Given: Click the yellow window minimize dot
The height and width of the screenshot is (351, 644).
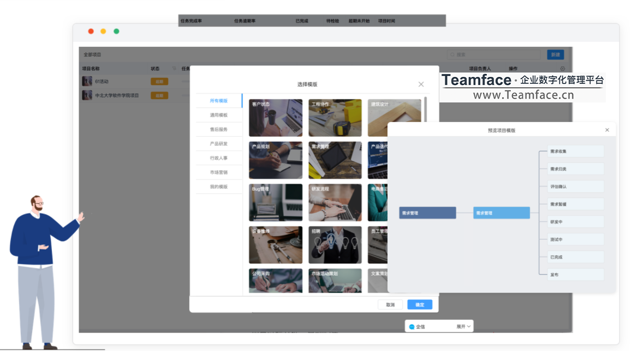Looking at the screenshot, I should (104, 31).
